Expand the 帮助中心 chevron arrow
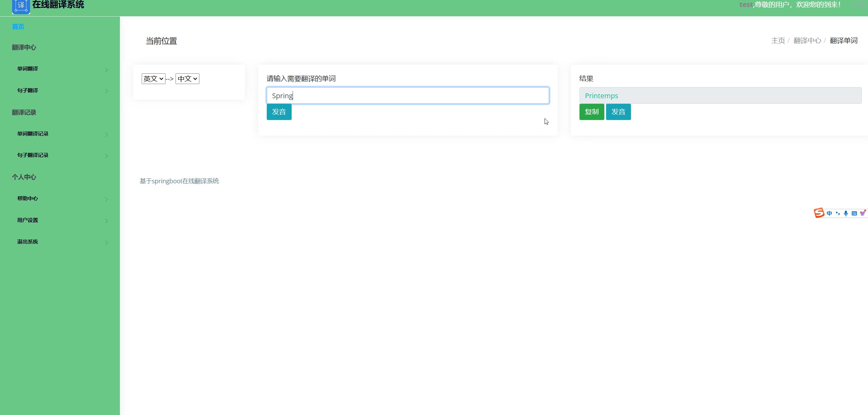The width and height of the screenshot is (868, 415). pyautogui.click(x=106, y=200)
